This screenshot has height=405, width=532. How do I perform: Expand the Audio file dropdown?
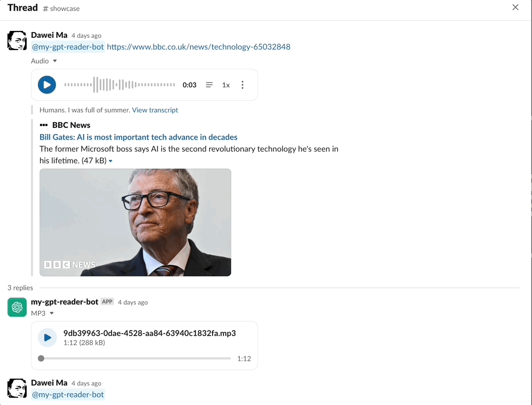pyautogui.click(x=55, y=61)
